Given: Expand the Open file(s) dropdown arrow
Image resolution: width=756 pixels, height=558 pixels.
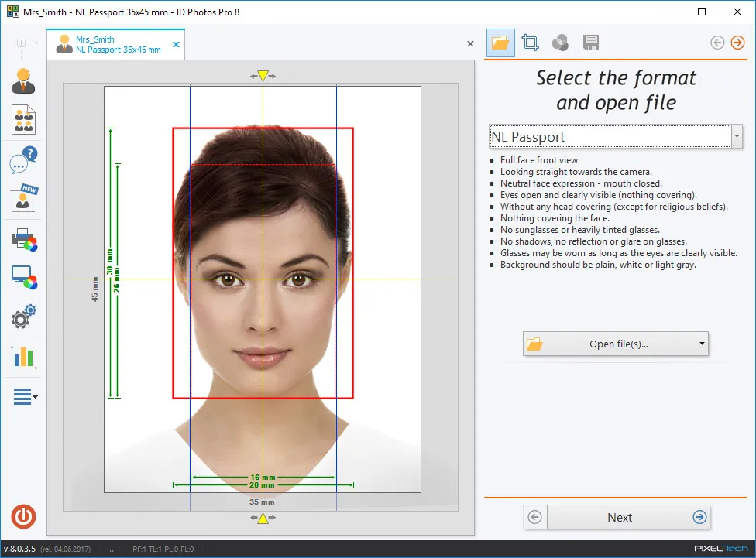Looking at the screenshot, I should pyautogui.click(x=702, y=344).
